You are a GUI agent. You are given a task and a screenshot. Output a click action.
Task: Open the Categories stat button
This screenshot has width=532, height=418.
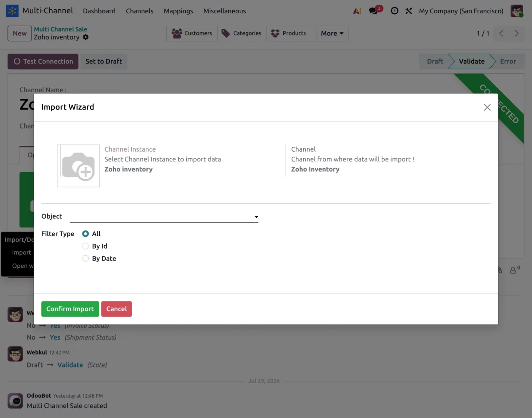242,33
